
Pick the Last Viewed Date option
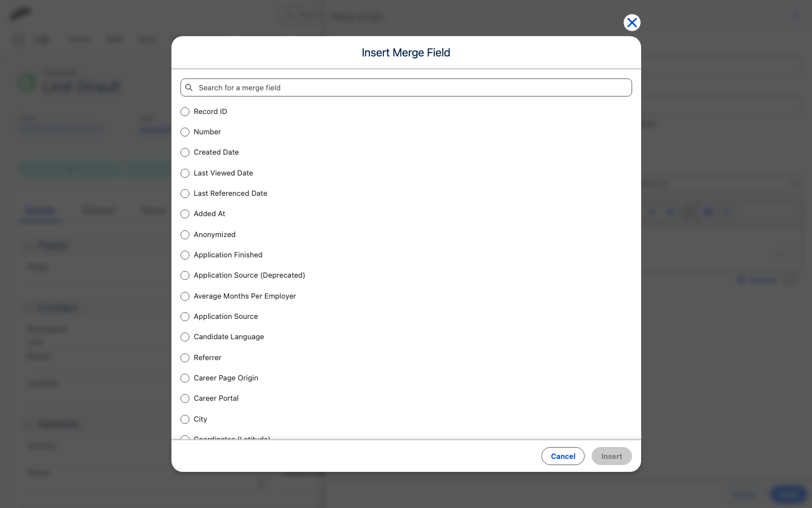click(x=185, y=173)
